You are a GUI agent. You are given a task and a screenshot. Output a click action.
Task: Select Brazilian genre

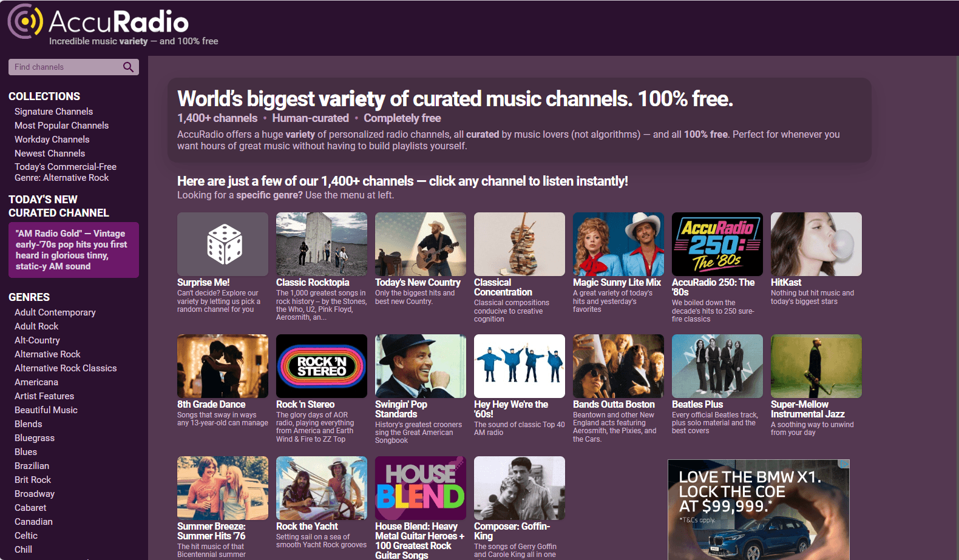[32, 466]
